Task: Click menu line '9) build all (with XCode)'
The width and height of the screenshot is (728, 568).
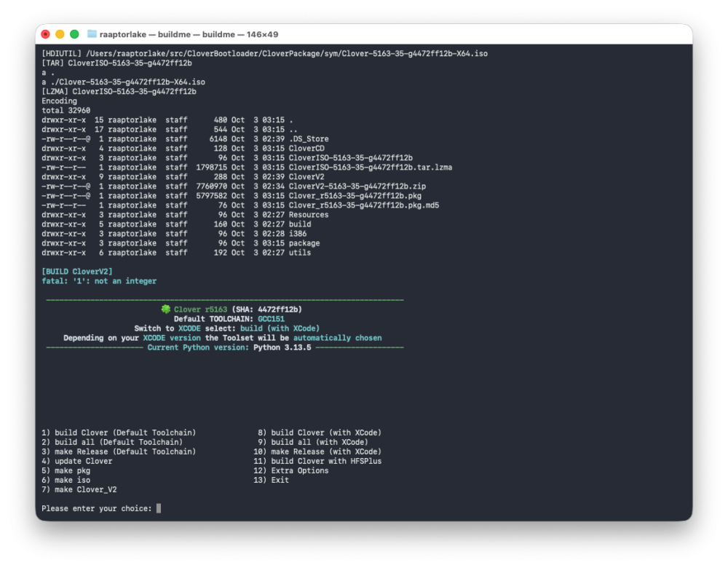Action: [x=313, y=442]
